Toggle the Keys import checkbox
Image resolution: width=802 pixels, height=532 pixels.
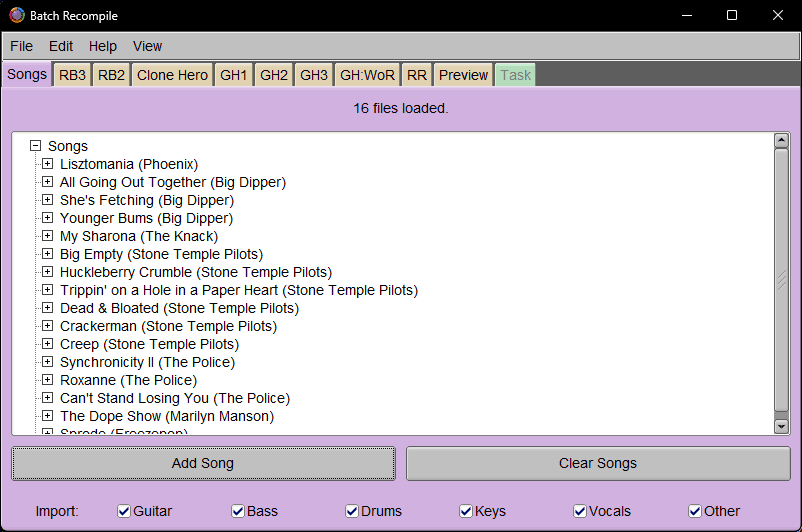466,511
